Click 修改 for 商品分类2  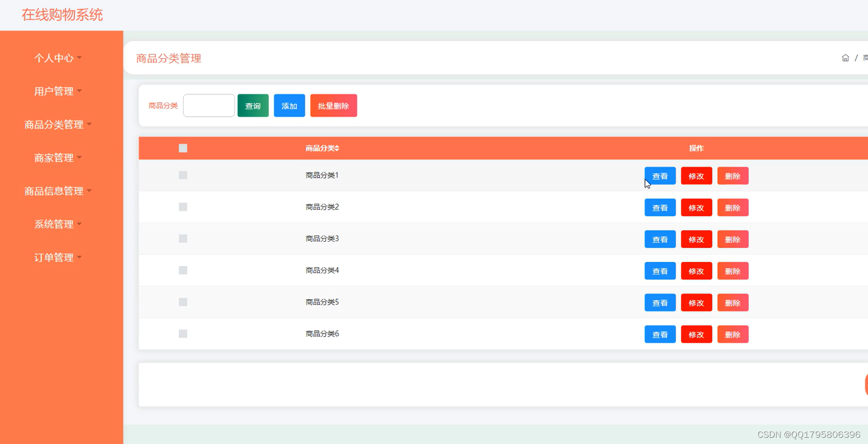(696, 207)
